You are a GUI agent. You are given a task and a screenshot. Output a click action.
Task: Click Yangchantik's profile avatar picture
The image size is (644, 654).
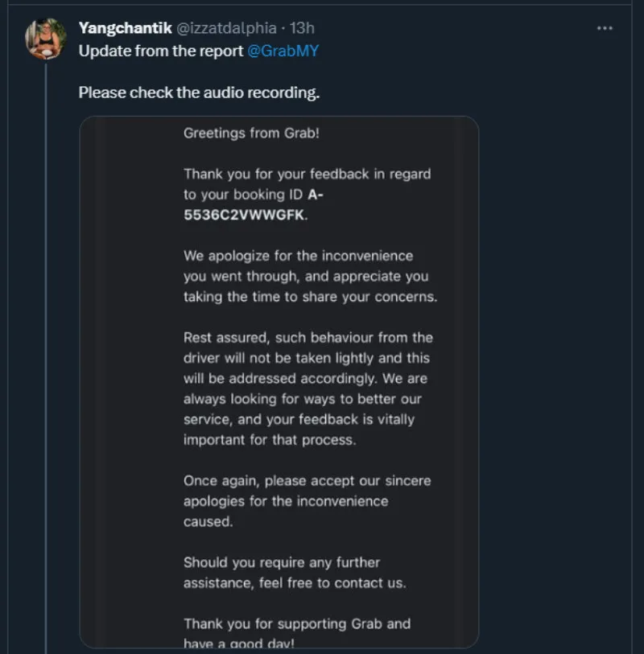coord(46,39)
